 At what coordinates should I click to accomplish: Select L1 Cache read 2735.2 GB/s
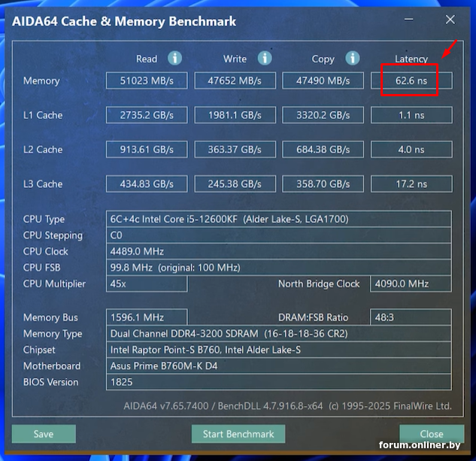[x=147, y=115]
